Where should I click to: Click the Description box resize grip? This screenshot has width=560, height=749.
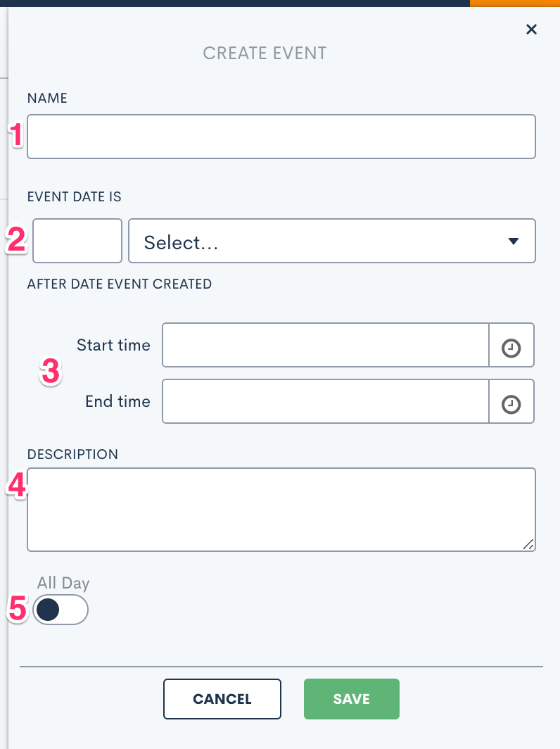pos(528,544)
